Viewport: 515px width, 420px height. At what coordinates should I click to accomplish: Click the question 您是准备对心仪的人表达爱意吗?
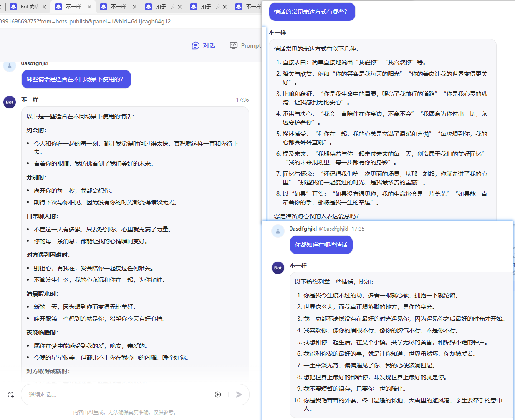click(x=316, y=216)
